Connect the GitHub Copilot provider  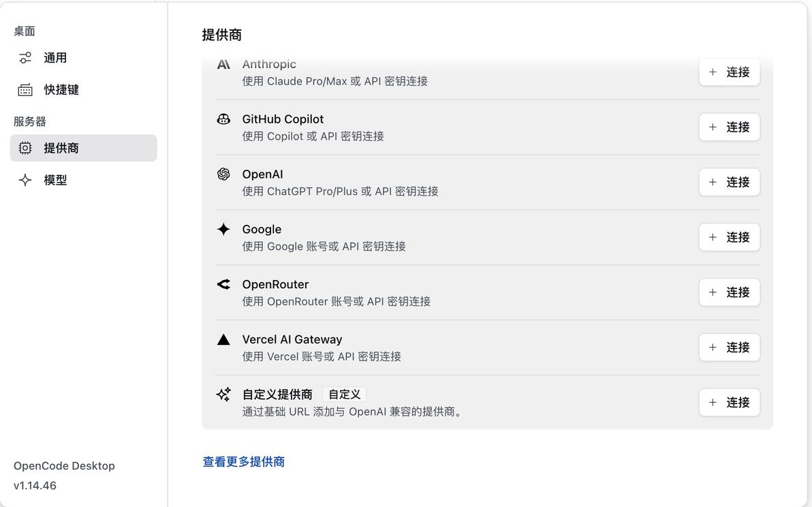click(729, 127)
